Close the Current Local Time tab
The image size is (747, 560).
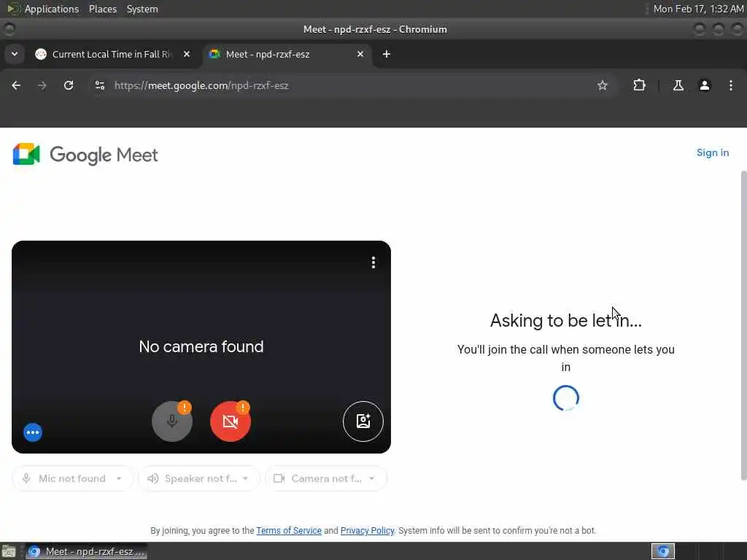click(x=187, y=54)
